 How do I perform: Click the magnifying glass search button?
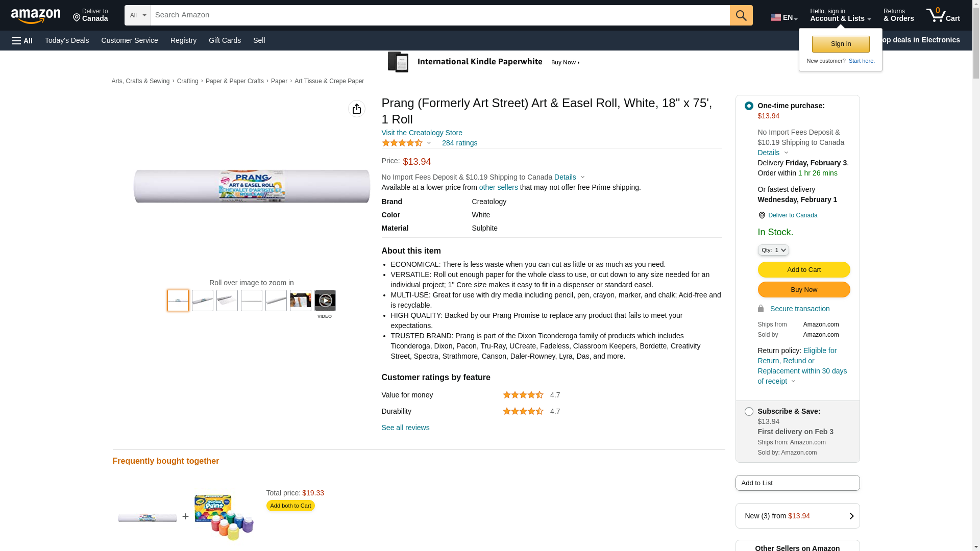(741, 15)
